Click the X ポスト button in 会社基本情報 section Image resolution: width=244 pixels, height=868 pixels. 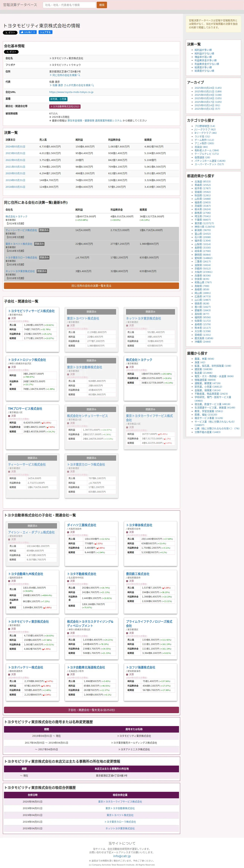click(11, 52)
